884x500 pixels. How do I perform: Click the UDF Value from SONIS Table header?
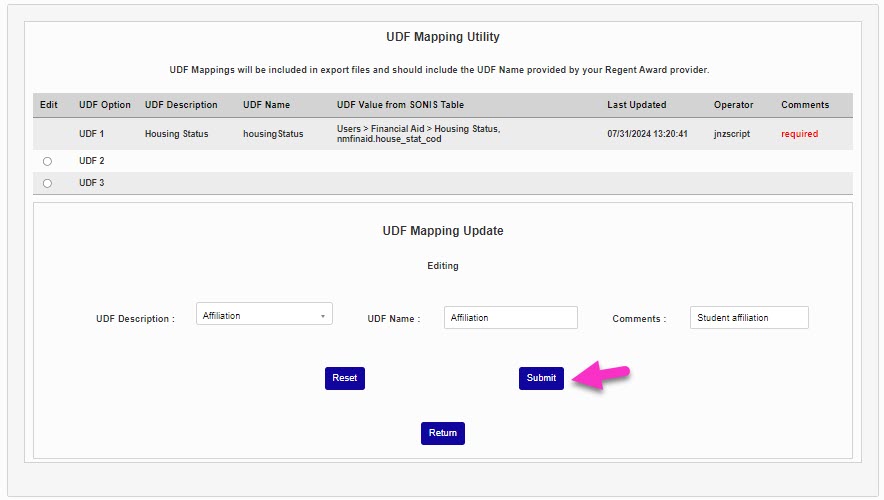click(x=400, y=105)
